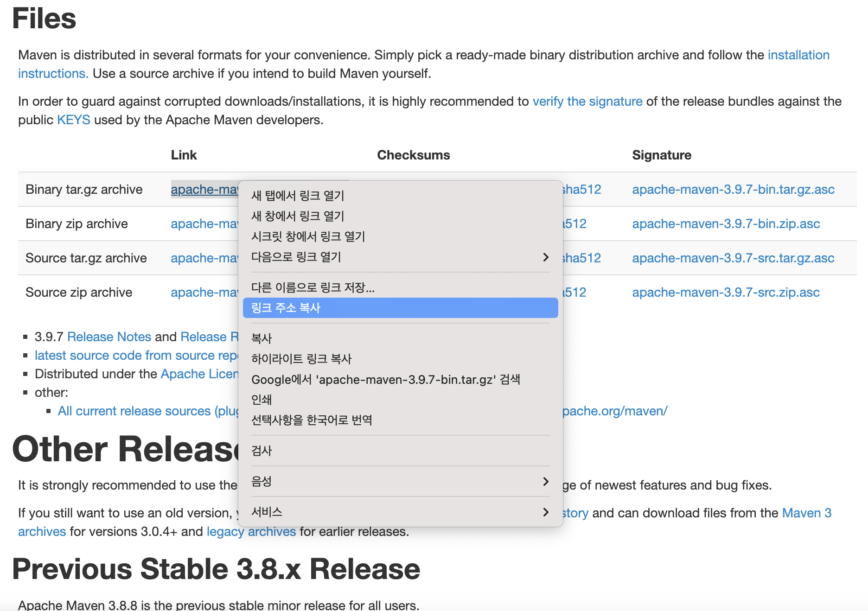Open the 'KEYS' link

pyautogui.click(x=73, y=120)
